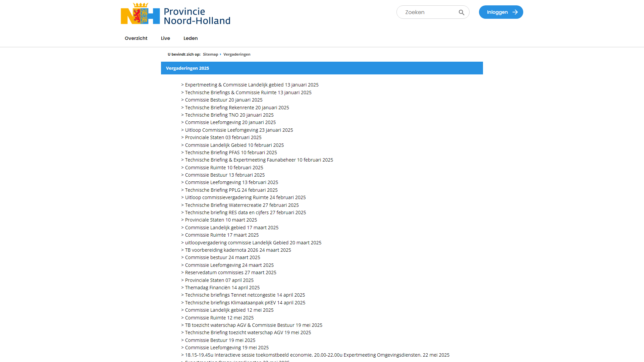The width and height of the screenshot is (644, 362).
Task: Click the search magnifier icon
Action: coord(462,12)
